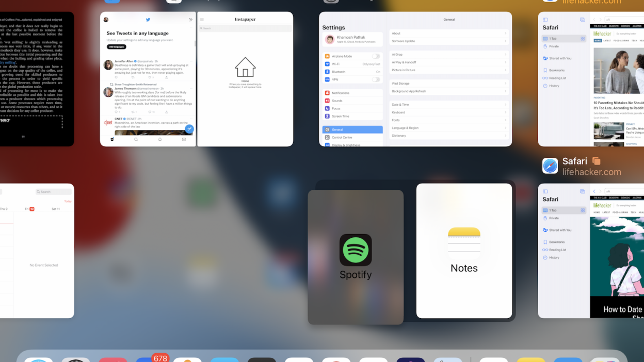
Task: Open Khamosh Pathak Apple ID profile
Action: [x=353, y=39]
